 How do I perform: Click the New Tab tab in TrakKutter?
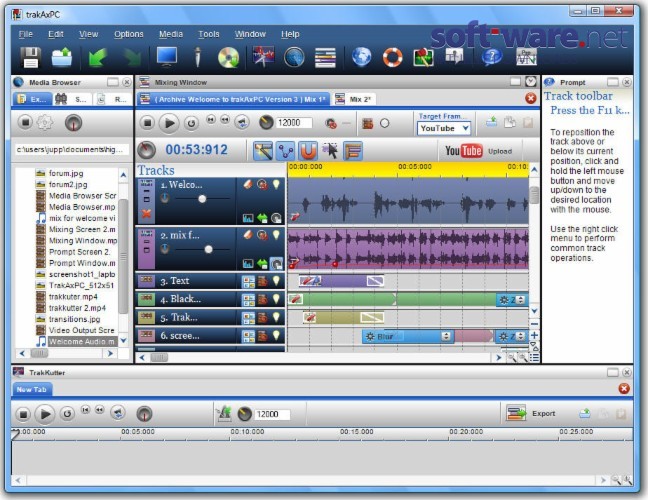[x=31, y=389]
